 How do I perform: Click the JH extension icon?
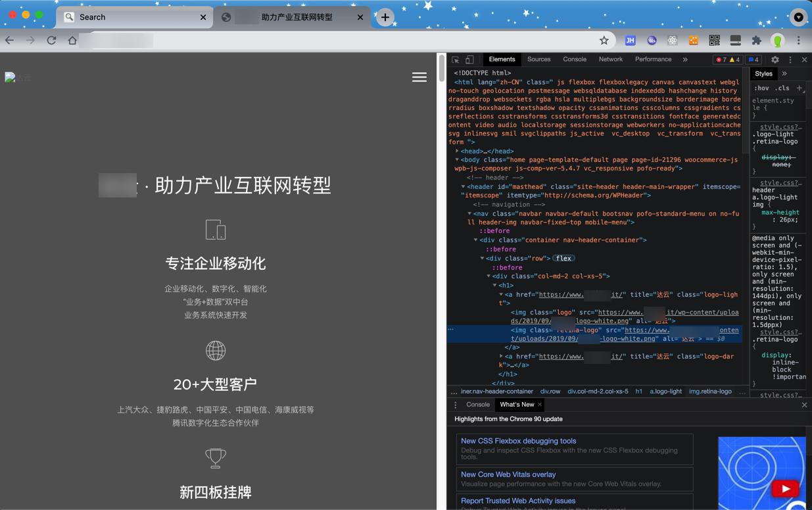(x=630, y=40)
